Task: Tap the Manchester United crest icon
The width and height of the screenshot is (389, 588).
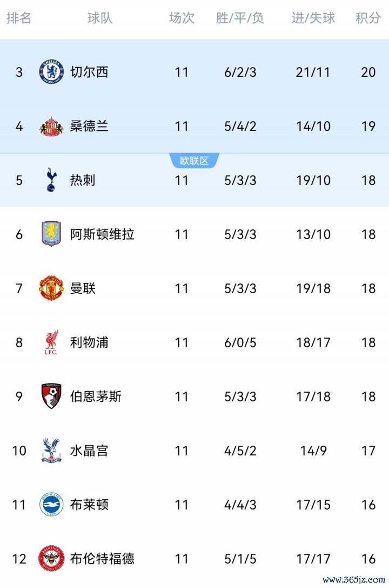Action: pos(51,288)
